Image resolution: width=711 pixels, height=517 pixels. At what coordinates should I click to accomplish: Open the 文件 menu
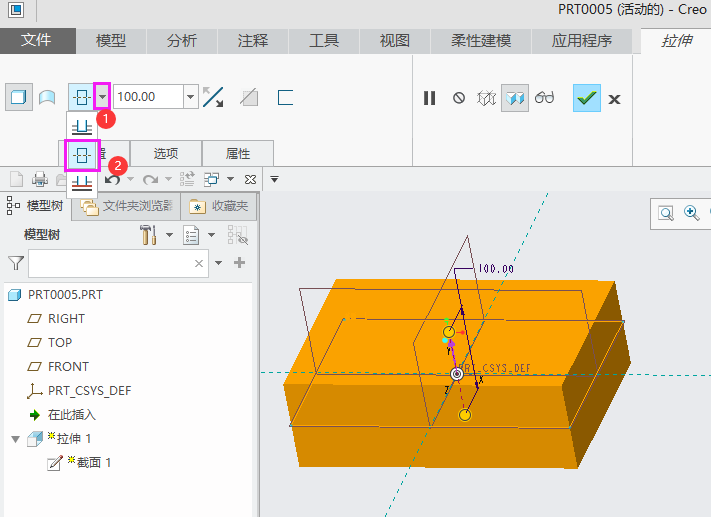pos(37,41)
